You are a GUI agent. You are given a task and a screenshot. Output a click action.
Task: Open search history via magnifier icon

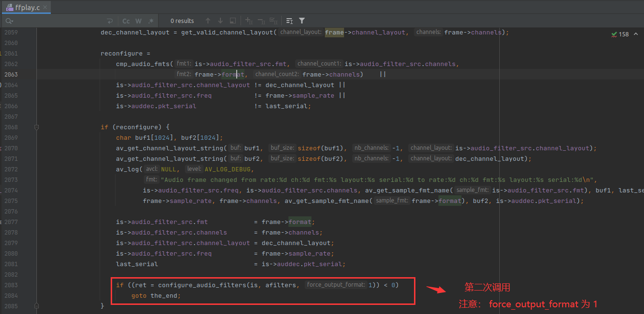pyautogui.click(x=9, y=21)
